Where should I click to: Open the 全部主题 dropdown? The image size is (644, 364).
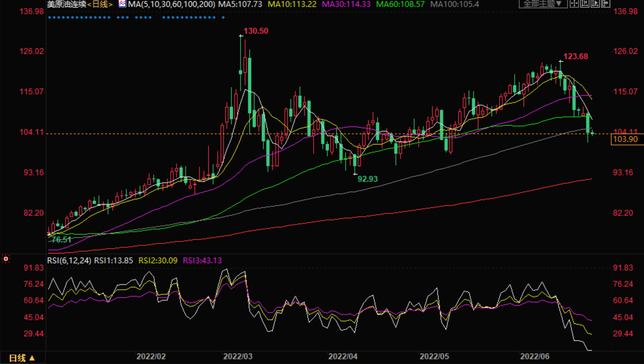click(x=543, y=4)
